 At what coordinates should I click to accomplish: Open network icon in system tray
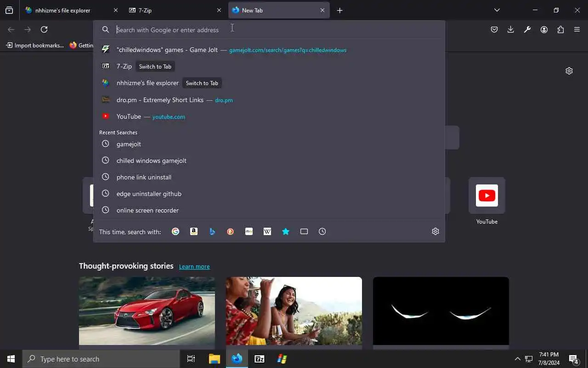point(529,359)
